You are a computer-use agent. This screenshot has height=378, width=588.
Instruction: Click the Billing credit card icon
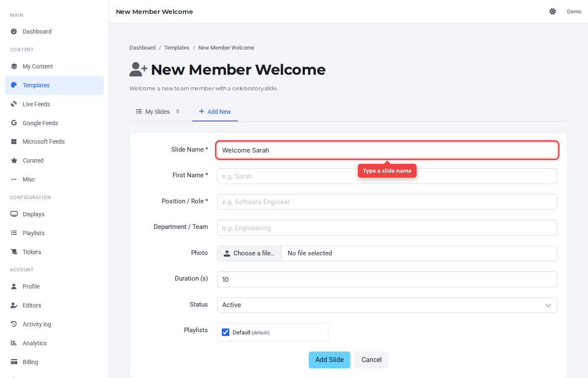(14, 362)
